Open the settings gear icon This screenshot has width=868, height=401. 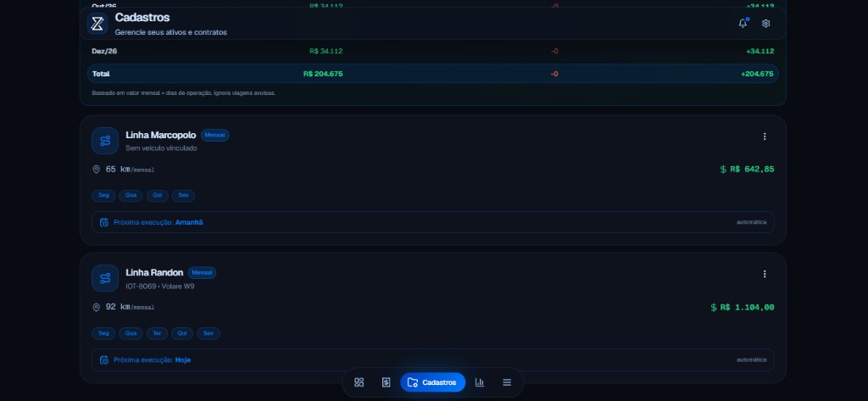pos(766,23)
